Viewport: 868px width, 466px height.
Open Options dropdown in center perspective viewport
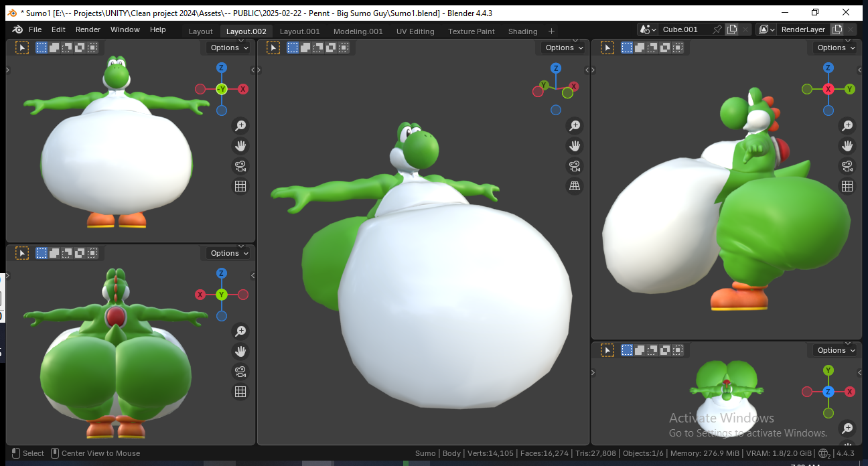pos(564,48)
